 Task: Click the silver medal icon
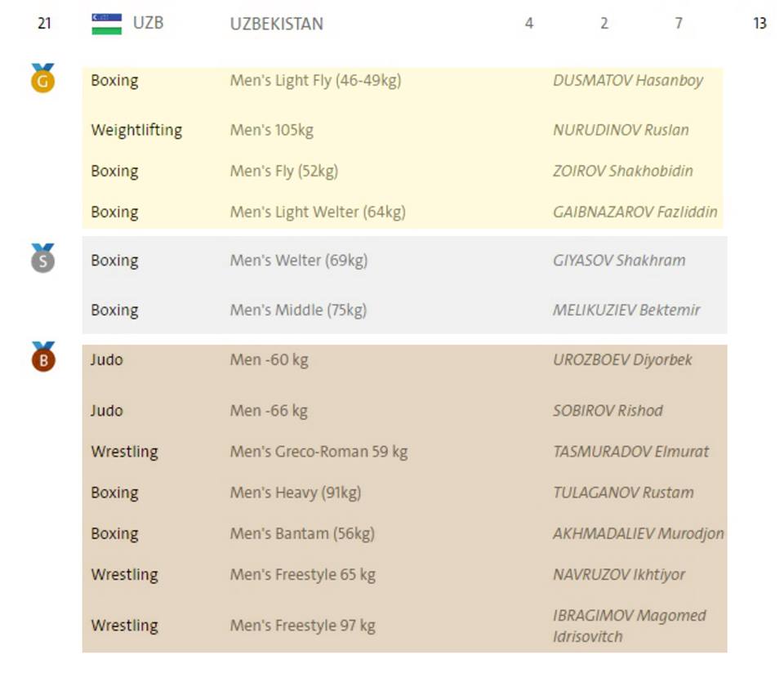[42, 259]
